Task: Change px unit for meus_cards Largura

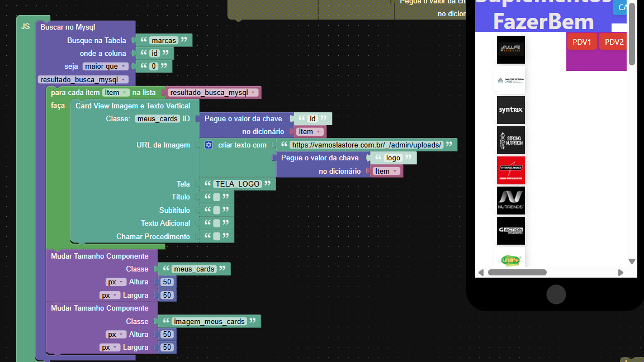Action: (110, 295)
